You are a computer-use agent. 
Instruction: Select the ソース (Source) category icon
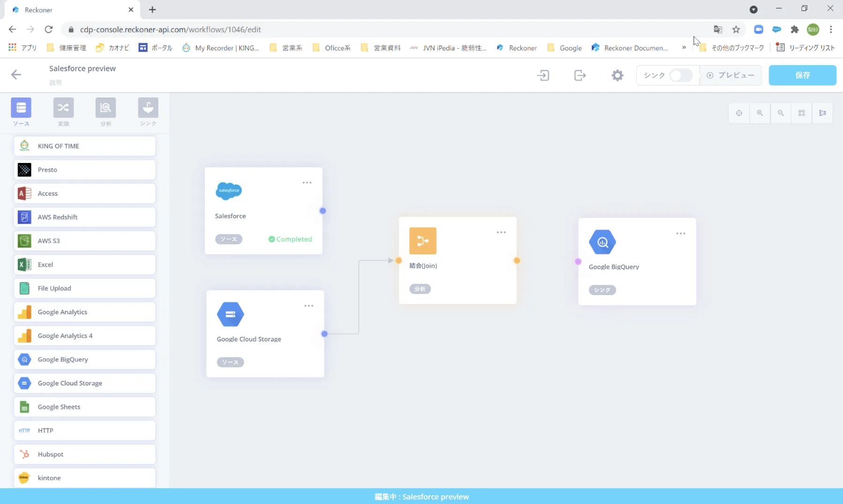(21, 108)
